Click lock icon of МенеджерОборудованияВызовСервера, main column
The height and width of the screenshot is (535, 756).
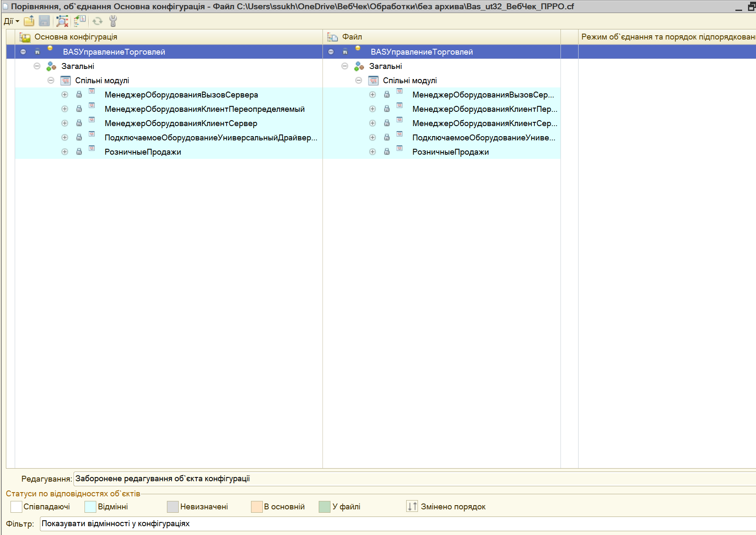[x=79, y=95]
